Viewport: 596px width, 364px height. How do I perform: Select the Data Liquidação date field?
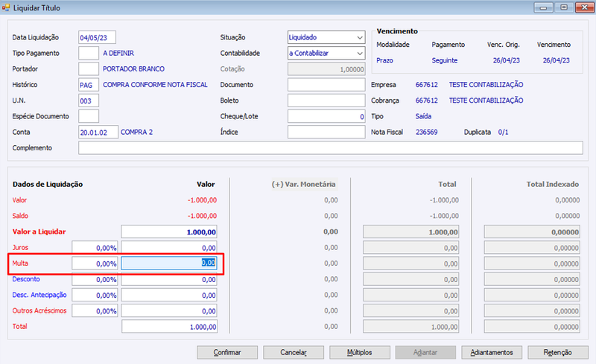(97, 38)
